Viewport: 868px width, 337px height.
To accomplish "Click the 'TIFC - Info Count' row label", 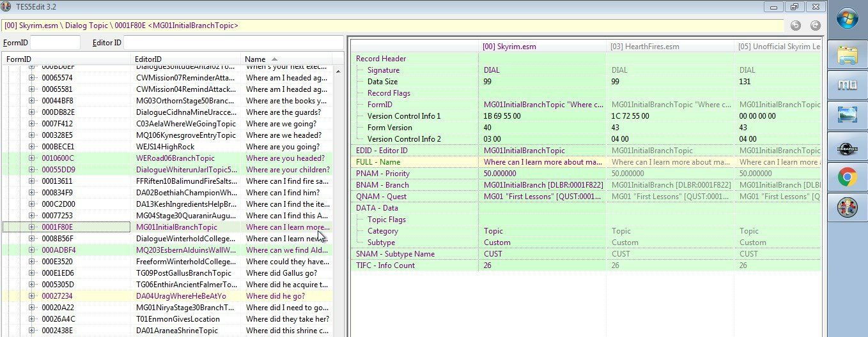I will point(385,266).
